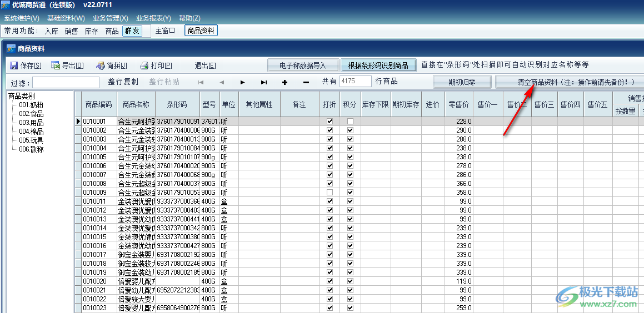Go to last record navigation arrow

click(264, 82)
